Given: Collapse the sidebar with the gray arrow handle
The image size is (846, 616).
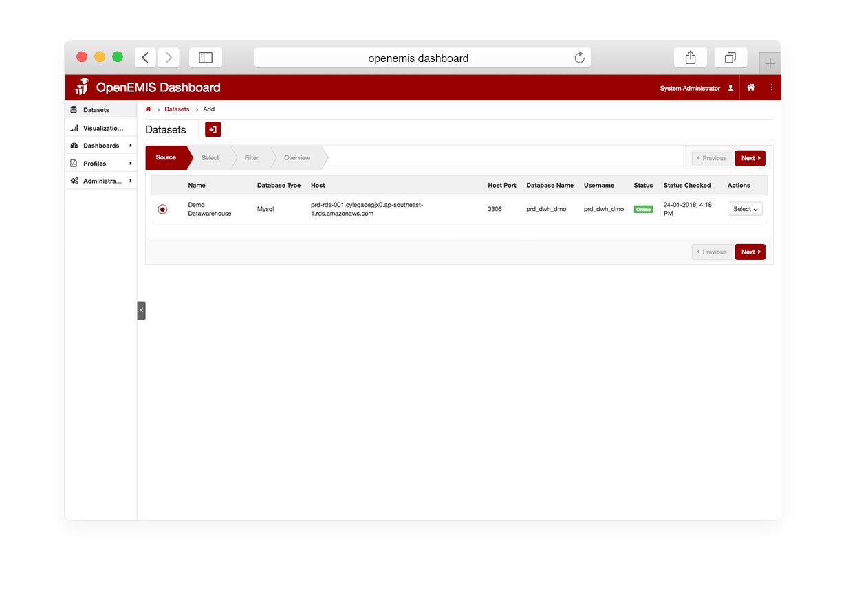Looking at the screenshot, I should pyautogui.click(x=141, y=311).
